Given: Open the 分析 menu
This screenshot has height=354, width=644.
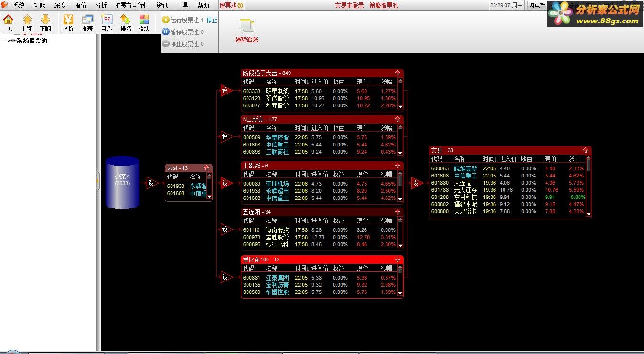Looking at the screenshot, I should pyautogui.click(x=101, y=6).
